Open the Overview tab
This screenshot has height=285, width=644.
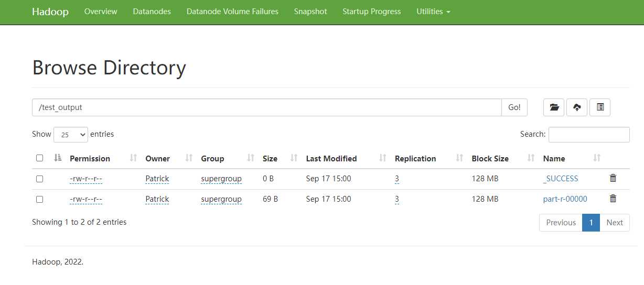101,11
